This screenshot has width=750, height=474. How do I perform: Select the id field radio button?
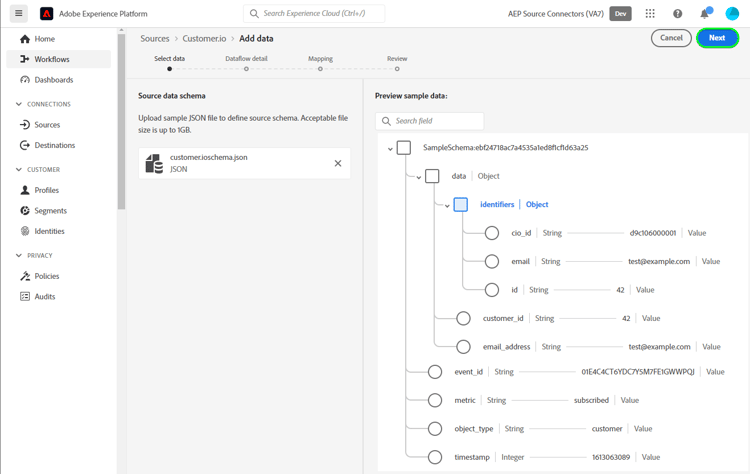click(492, 290)
